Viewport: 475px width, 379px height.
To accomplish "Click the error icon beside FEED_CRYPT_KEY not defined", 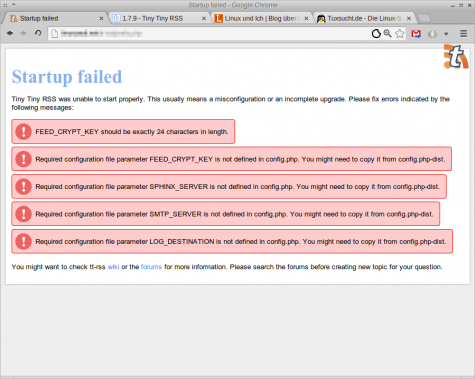I will [x=23, y=159].
